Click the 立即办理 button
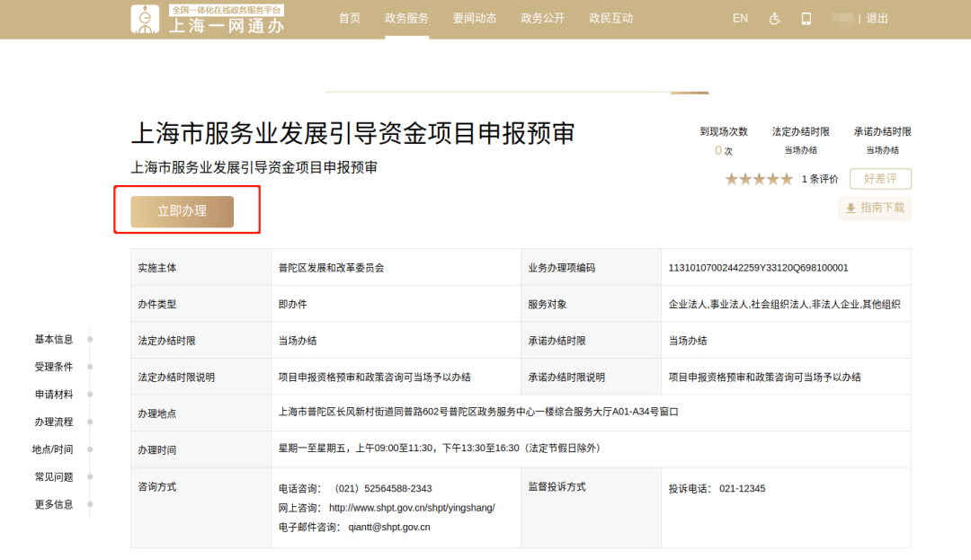The height and width of the screenshot is (560, 971). pos(183,211)
